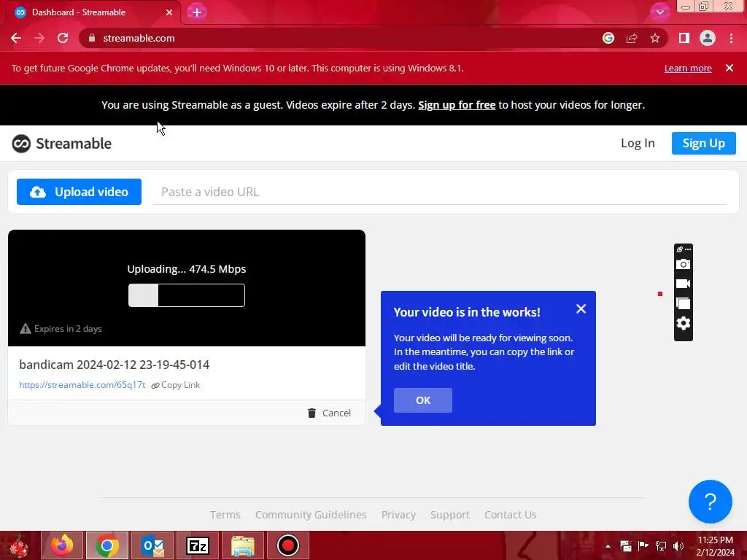Open the browser side panel

click(684, 38)
